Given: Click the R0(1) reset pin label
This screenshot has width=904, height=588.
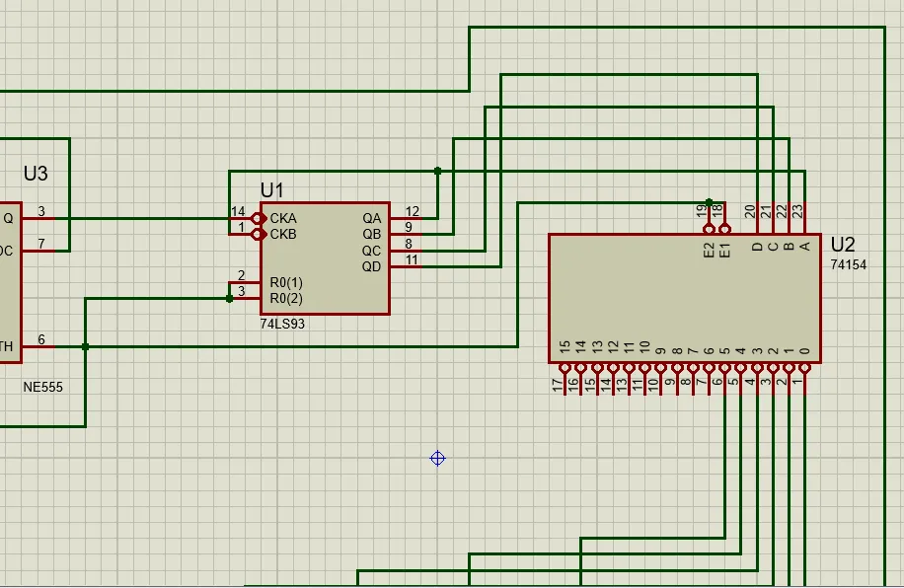Looking at the screenshot, I should tap(286, 283).
